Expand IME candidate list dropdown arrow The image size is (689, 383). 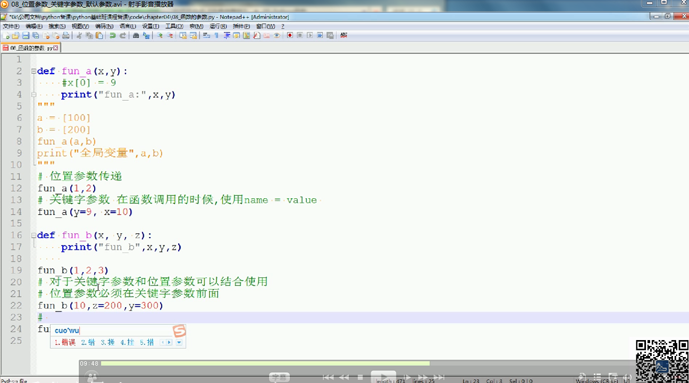[x=179, y=342]
